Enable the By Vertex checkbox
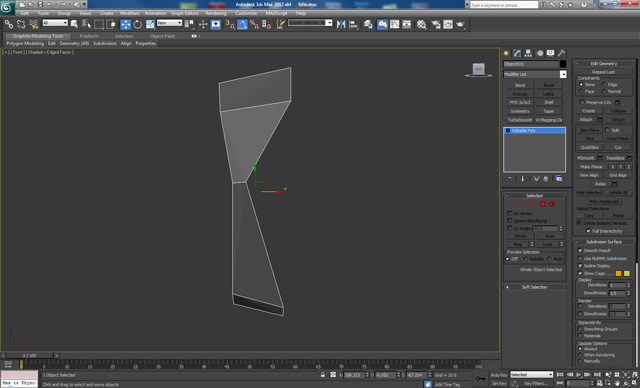Viewport: 640px width, 388px height. coord(509,213)
